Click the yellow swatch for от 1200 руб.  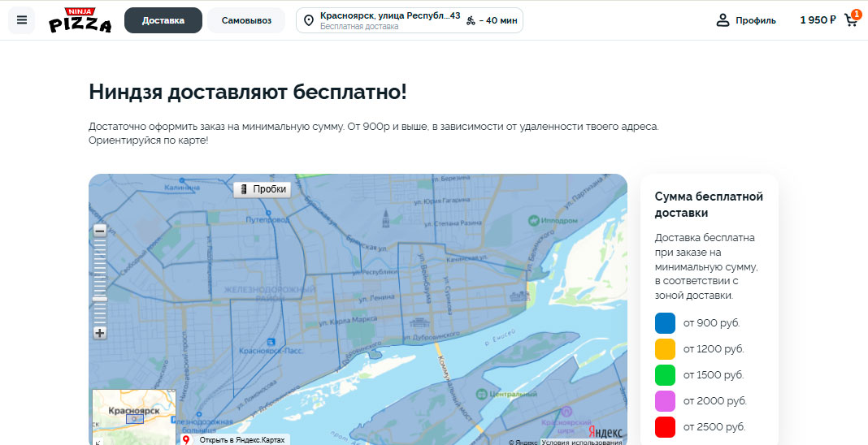click(665, 349)
